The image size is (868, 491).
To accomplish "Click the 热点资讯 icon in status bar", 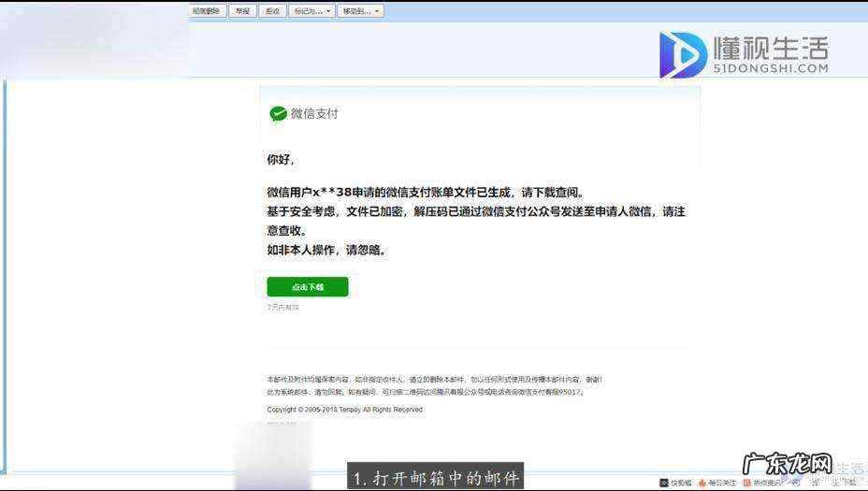I will point(746,483).
